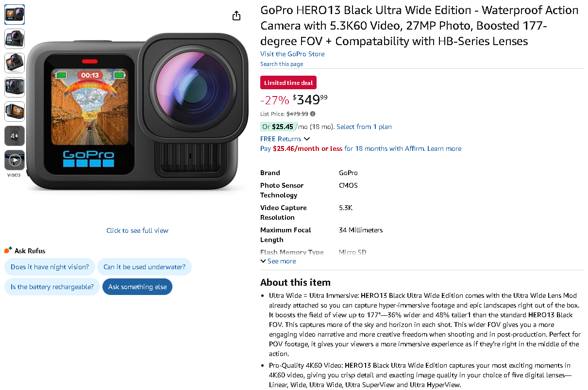Click the Ask Rufus icon
This screenshot has width=588, height=390.
click(x=8, y=250)
